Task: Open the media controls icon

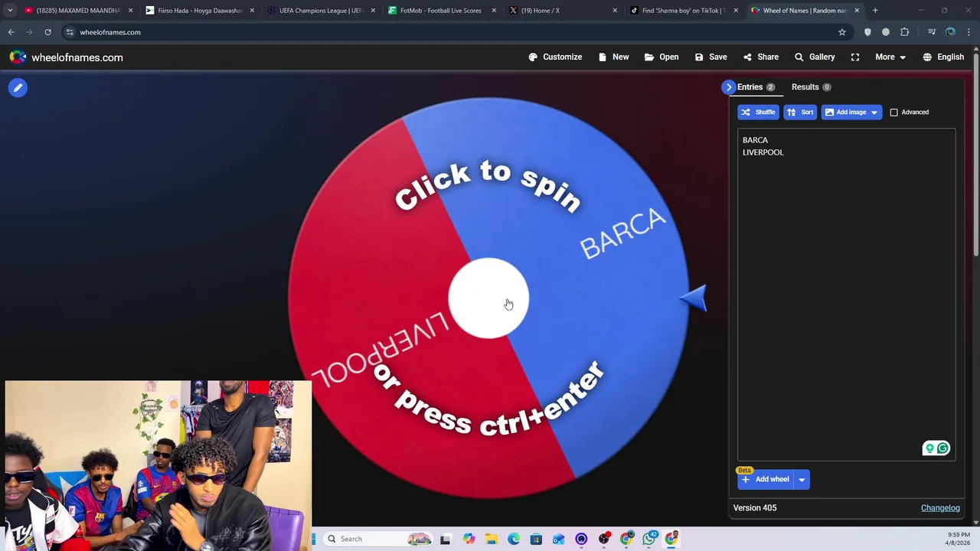Action: coord(932,32)
